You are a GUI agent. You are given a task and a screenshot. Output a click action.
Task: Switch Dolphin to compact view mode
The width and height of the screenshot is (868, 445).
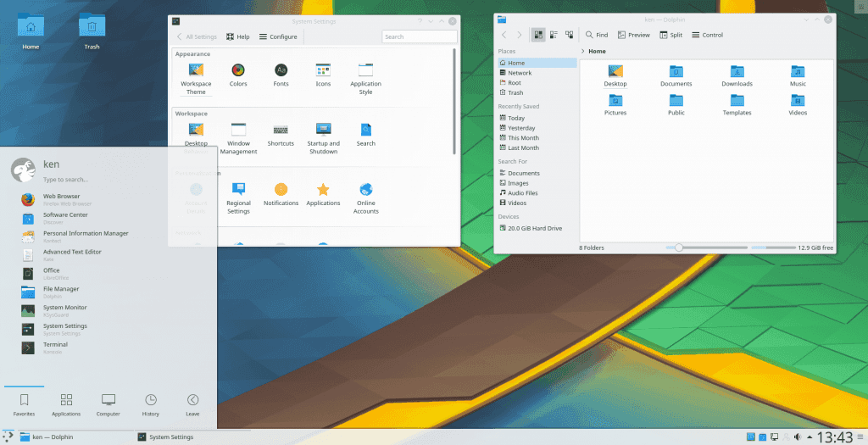[554, 35]
